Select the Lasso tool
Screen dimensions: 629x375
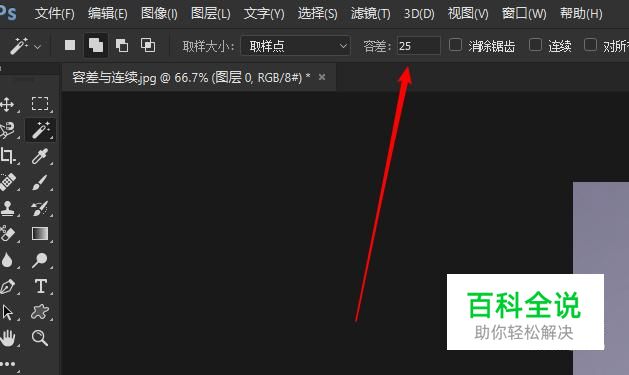(x=7, y=130)
